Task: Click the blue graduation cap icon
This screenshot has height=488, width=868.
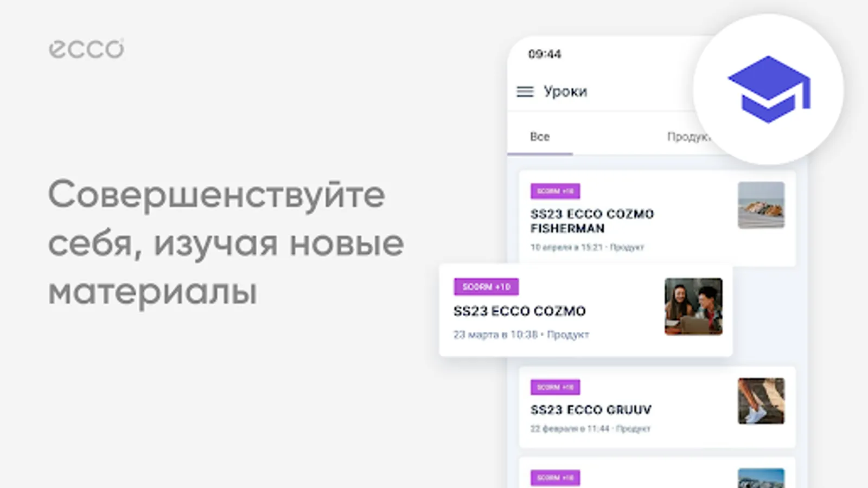Action: coord(769,89)
